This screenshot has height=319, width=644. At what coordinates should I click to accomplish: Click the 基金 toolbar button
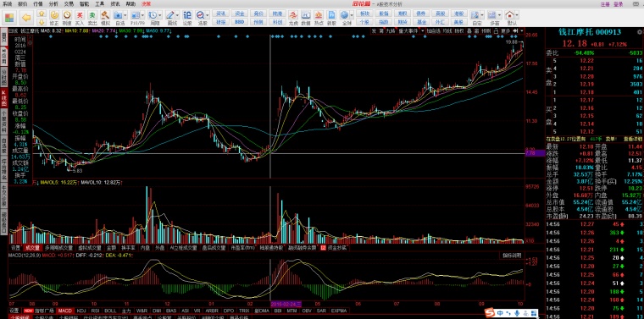[x=421, y=22]
